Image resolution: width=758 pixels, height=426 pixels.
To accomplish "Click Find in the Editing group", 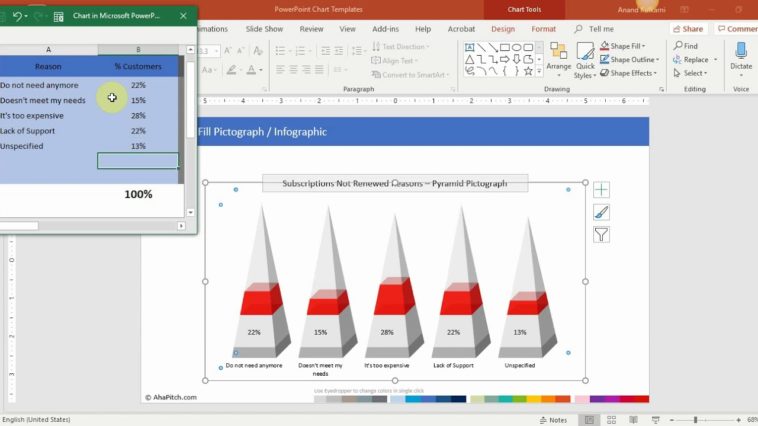I will tap(686, 46).
